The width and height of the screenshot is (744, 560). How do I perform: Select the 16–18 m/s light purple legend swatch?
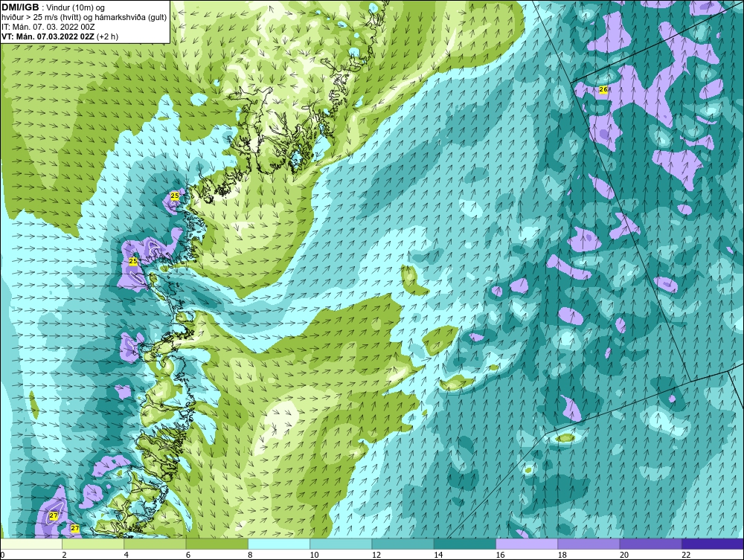527,544
